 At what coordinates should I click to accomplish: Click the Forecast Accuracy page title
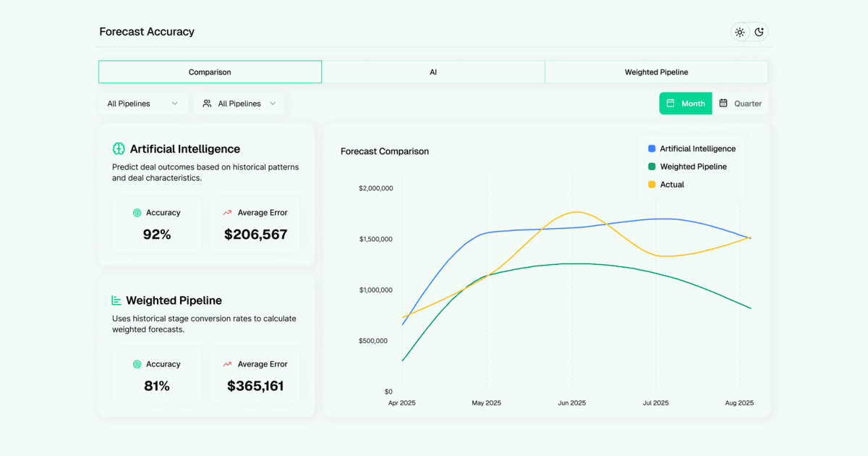pyautogui.click(x=146, y=31)
